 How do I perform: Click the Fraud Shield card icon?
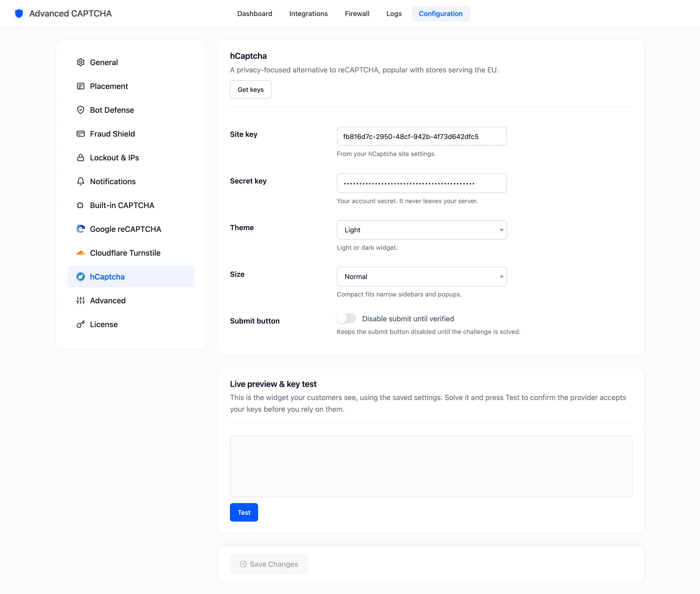pyautogui.click(x=80, y=134)
